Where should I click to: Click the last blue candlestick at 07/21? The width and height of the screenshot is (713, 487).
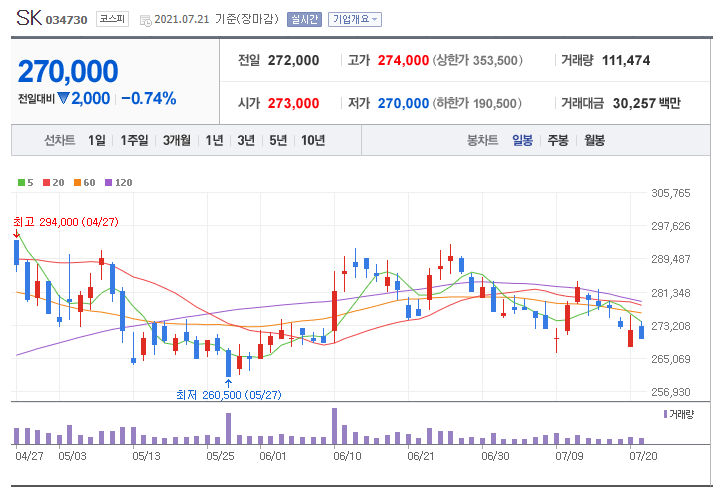(642, 332)
